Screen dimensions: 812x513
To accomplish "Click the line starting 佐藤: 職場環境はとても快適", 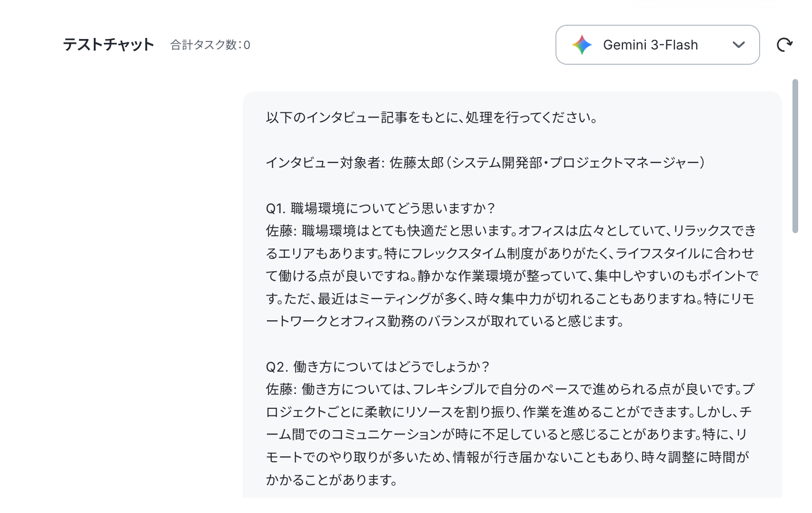I will click(x=511, y=231).
